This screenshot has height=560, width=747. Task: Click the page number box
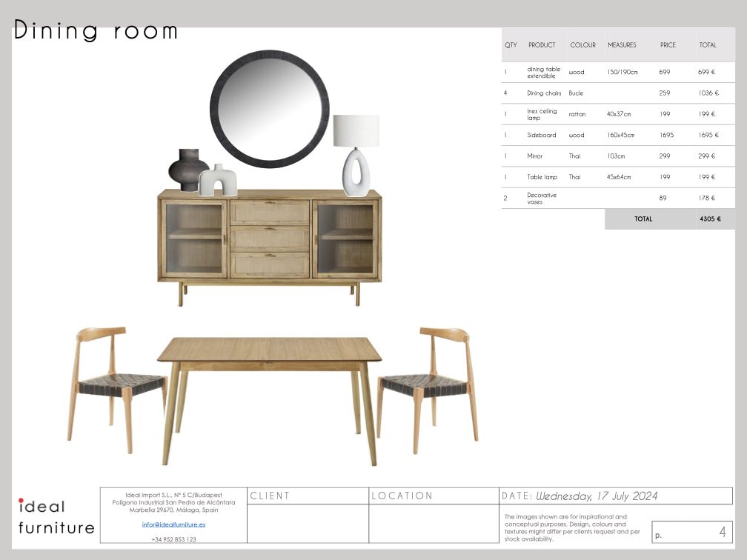click(692, 532)
